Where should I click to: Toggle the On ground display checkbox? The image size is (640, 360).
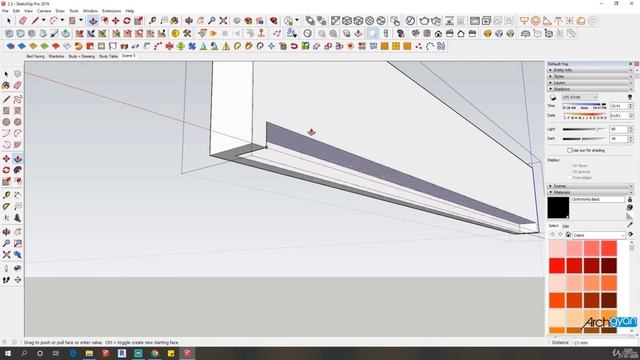[569, 172]
